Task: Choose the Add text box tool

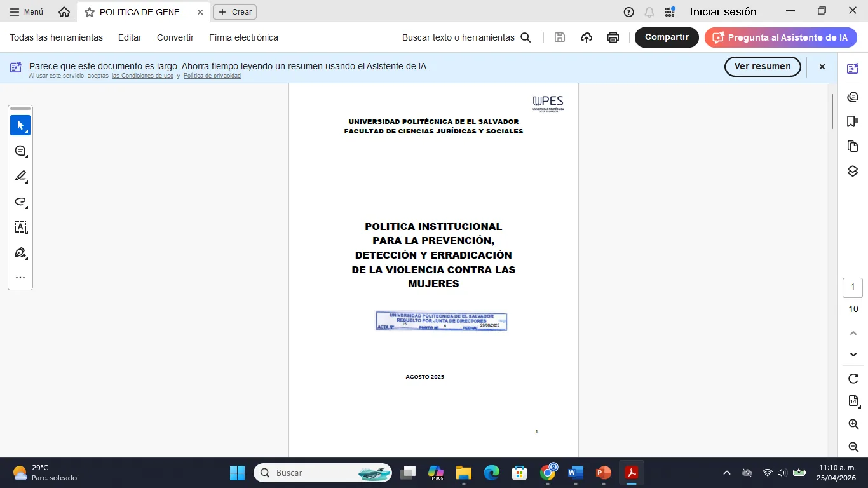Action: (x=20, y=227)
